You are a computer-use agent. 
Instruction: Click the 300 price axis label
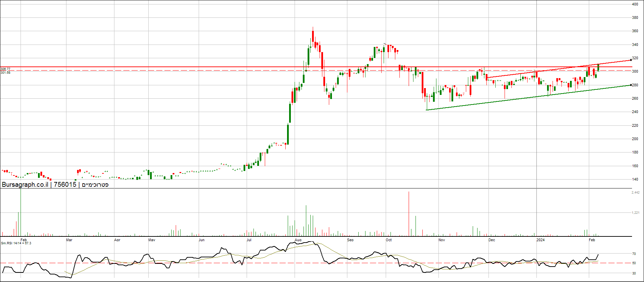[x=635, y=71]
